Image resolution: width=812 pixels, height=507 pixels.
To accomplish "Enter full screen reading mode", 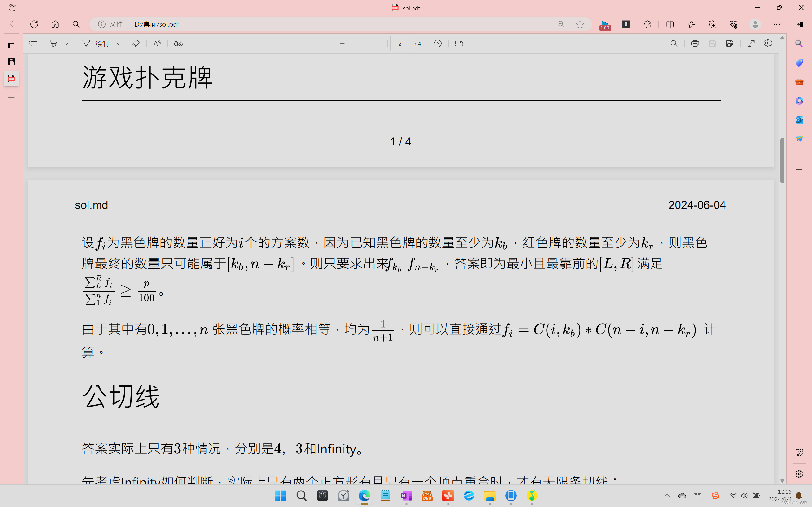I will 751,43.
